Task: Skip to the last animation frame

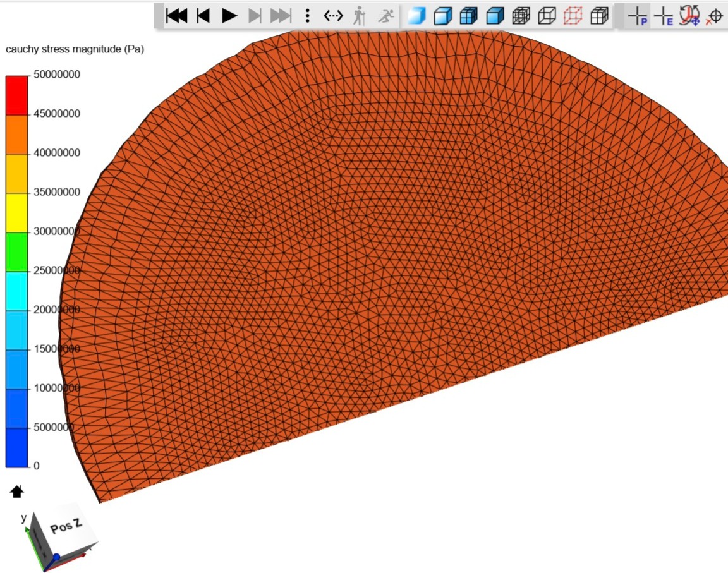Action: 281,16
